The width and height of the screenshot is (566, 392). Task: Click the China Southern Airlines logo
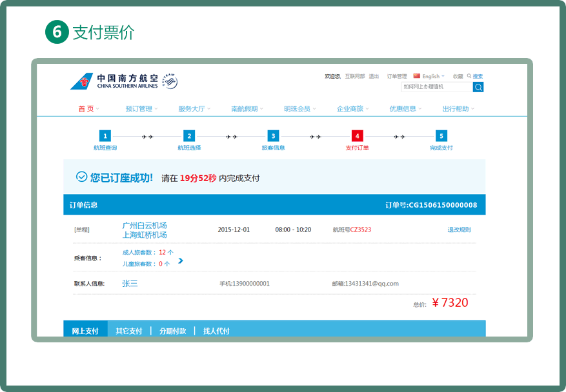point(114,81)
